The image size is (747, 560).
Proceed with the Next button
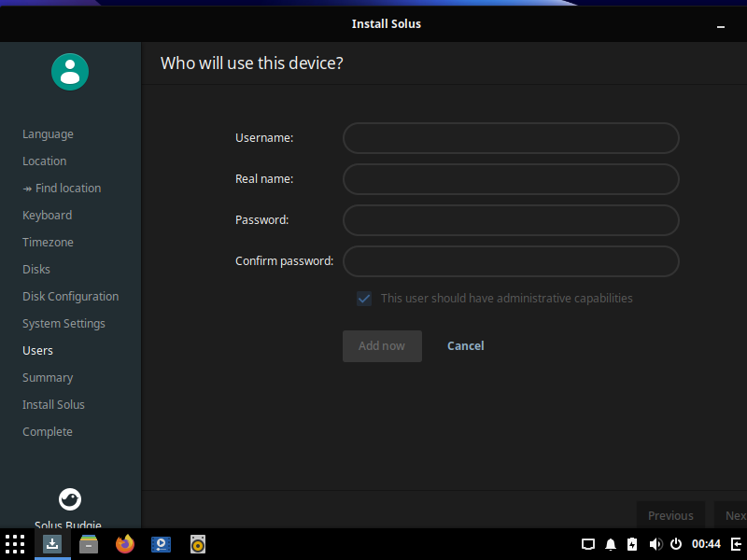pyautogui.click(x=731, y=516)
